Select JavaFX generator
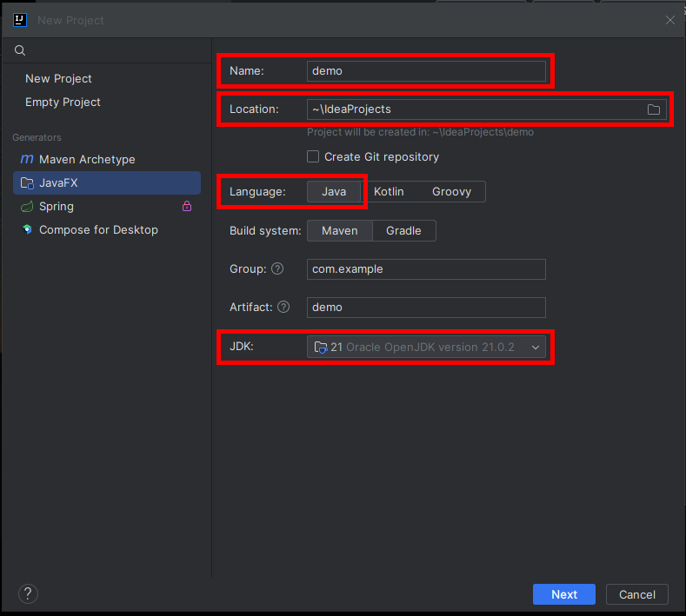 point(107,182)
